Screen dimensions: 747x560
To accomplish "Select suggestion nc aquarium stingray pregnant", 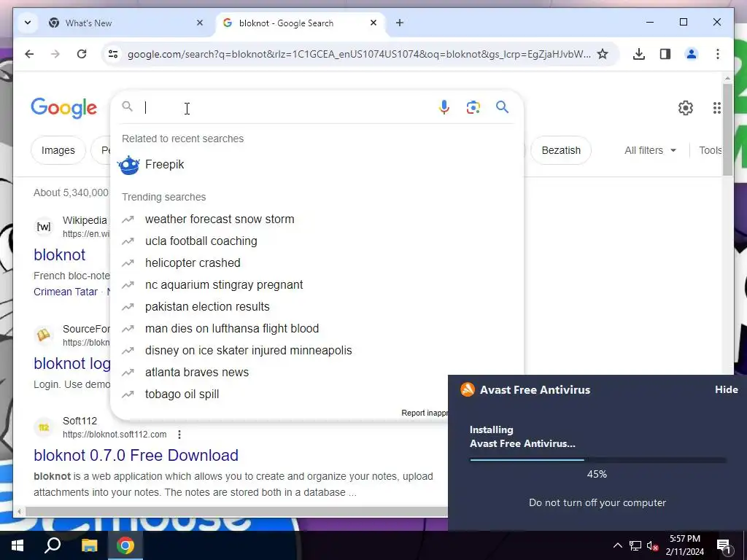I will (x=317, y=285).
